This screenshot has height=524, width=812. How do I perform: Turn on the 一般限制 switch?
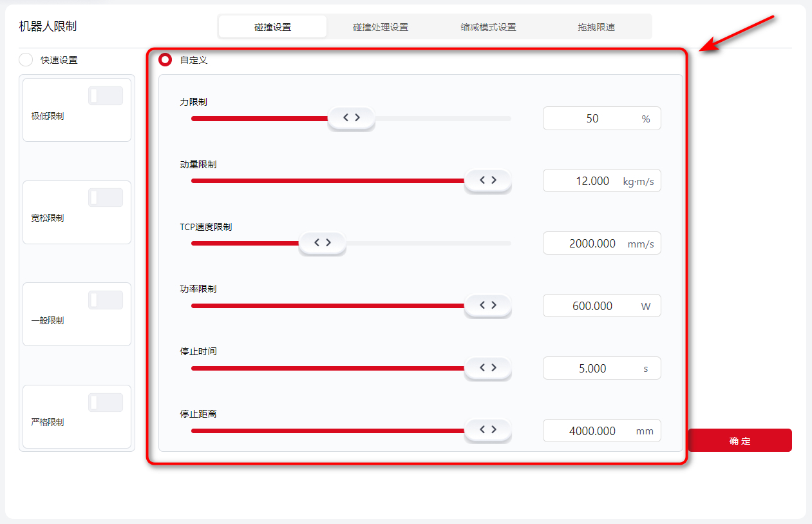105,300
